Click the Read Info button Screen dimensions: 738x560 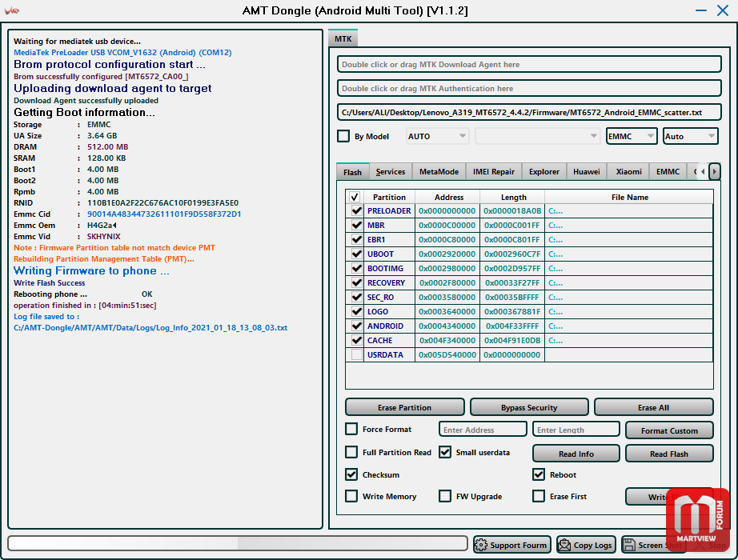576,454
